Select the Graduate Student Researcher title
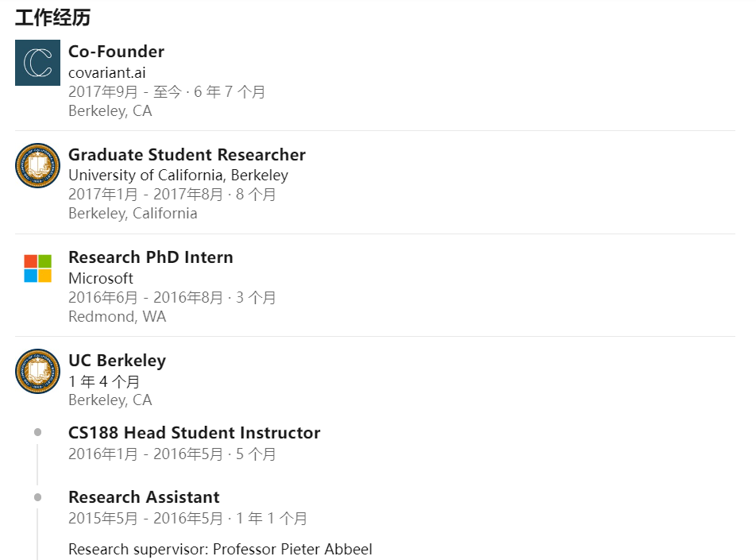 click(x=187, y=155)
